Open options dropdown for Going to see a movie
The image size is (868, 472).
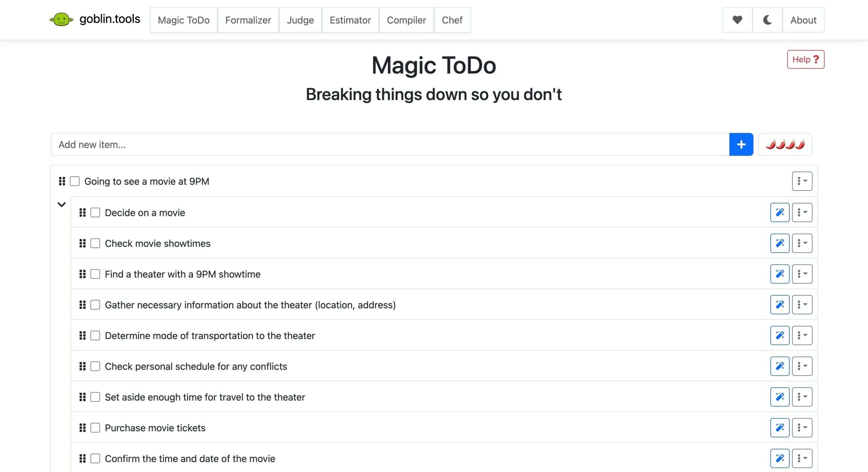[x=802, y=181]
